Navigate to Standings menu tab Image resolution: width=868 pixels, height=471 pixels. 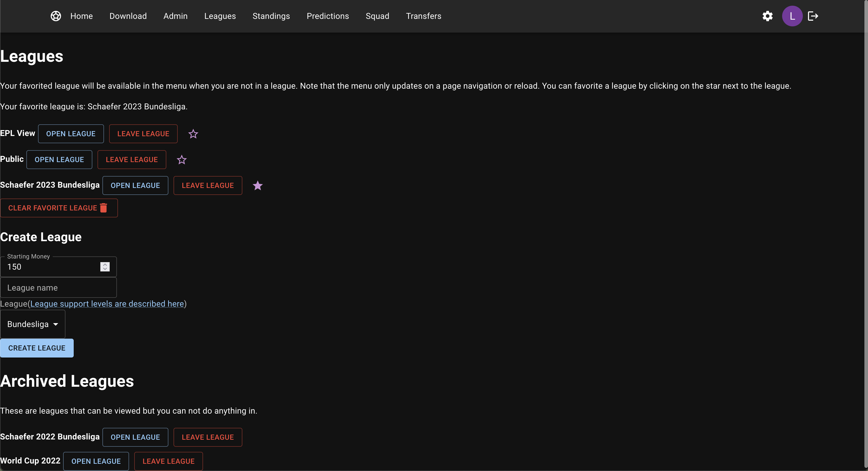pyautogui.click(x=271, y=16)
